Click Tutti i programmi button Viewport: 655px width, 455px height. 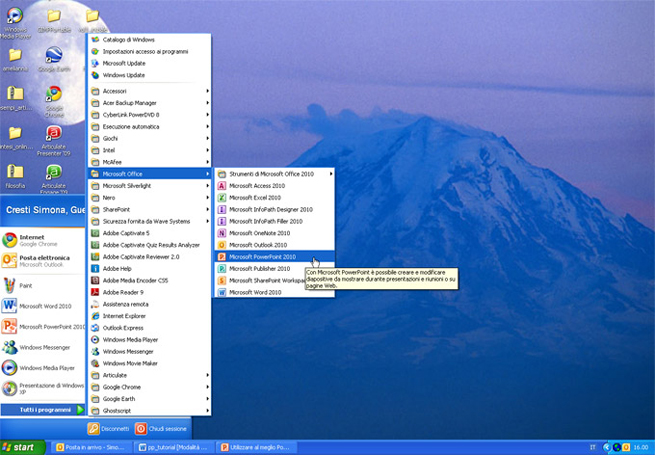tap(43, 410)
